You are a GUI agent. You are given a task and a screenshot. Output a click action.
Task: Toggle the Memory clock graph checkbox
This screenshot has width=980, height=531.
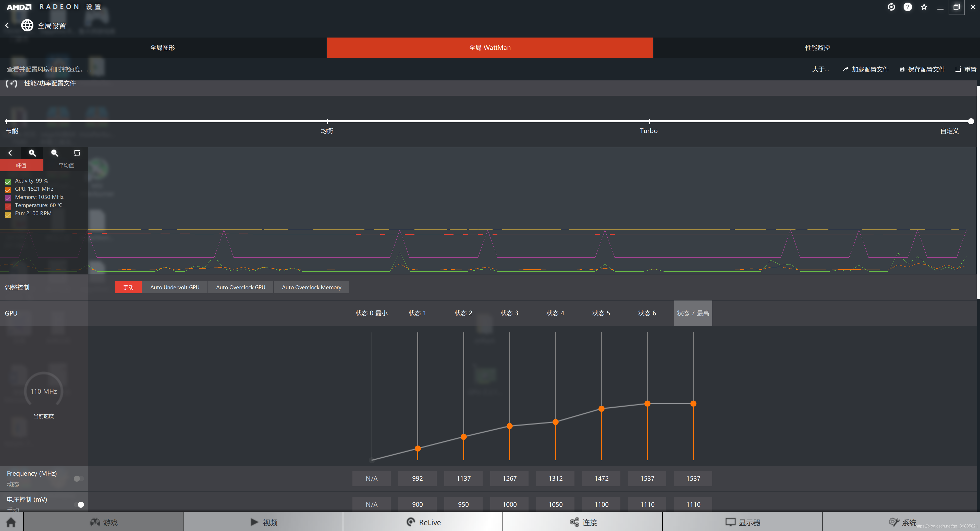click(8, 198)
